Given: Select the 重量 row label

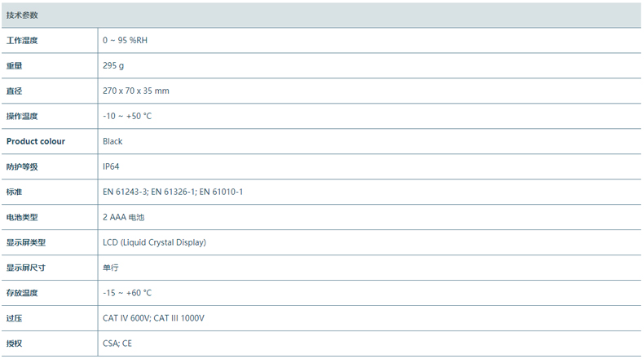Looking at the screenshot, I should tap(14, 65).
